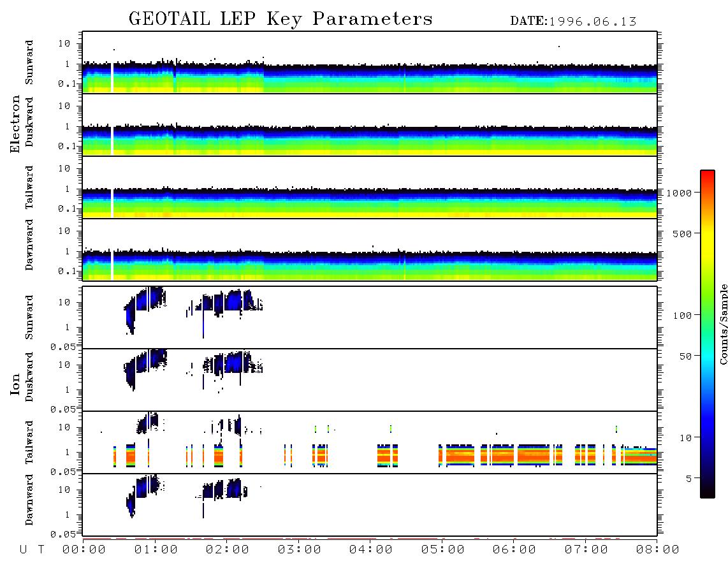Click the "Counts/Sample" colorbar title
Screen dimensions: 728x561
coord(723,324)
